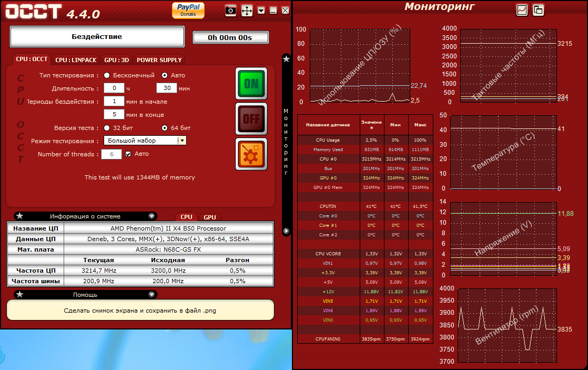Select the Бесконечный test type
588x370 pixels.
[x=107, y=75]
